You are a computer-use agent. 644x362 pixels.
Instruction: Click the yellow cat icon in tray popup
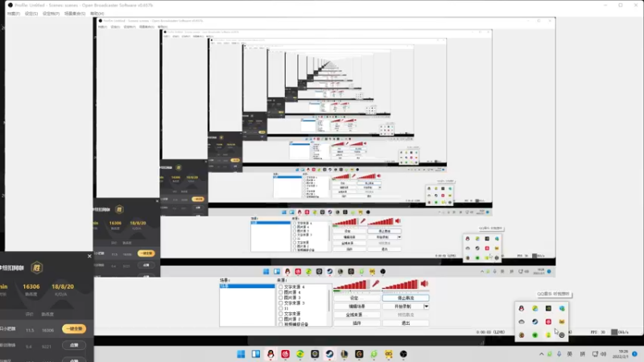(561, 322)
